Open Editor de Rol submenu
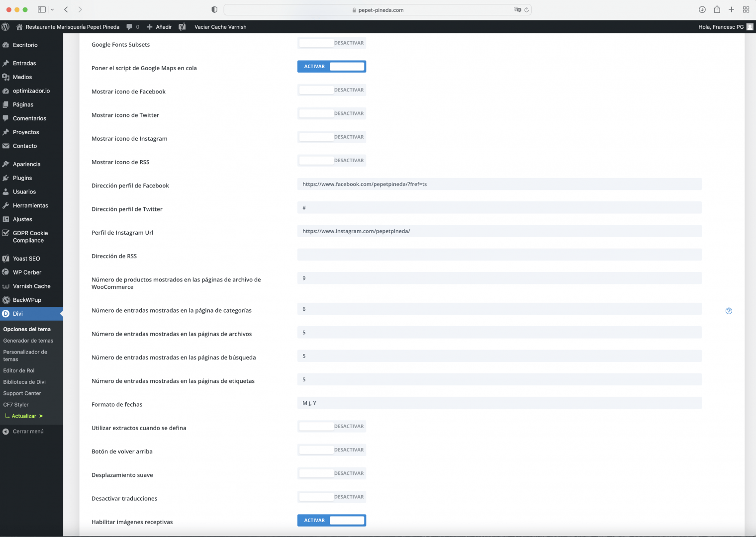Image resolution: width=756 pixels, height=537 pixels. coord(19,370)
